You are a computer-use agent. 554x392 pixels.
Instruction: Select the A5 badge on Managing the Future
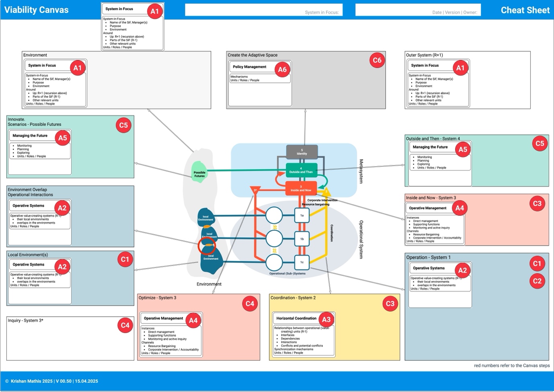pyautogui.click(x=63, y=138)
